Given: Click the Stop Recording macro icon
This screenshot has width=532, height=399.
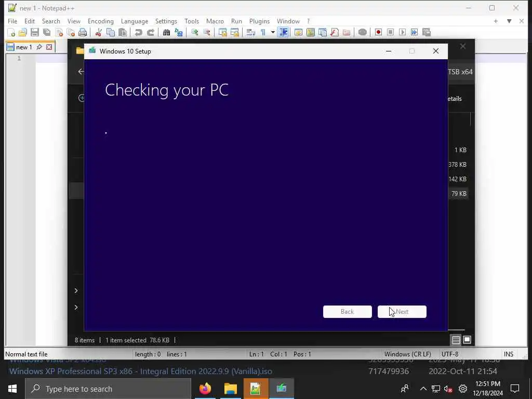Looking at the screenshot, I should pyautogui.click(x=390, y=33).
